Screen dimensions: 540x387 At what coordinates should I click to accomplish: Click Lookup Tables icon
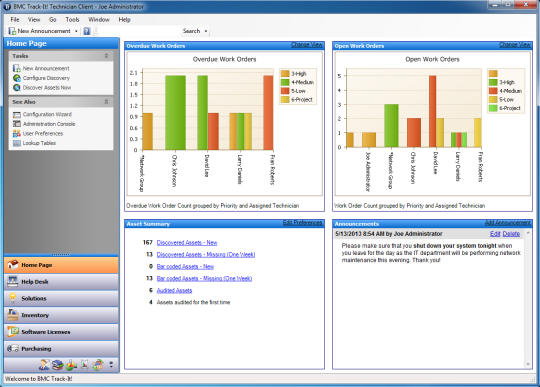pos(17,143)
